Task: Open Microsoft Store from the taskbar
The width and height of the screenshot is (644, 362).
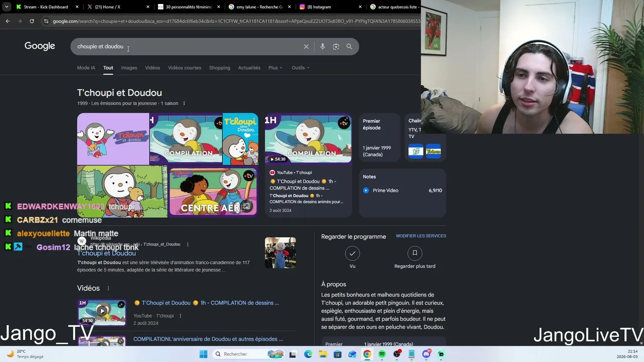Action: coord(338,354)
